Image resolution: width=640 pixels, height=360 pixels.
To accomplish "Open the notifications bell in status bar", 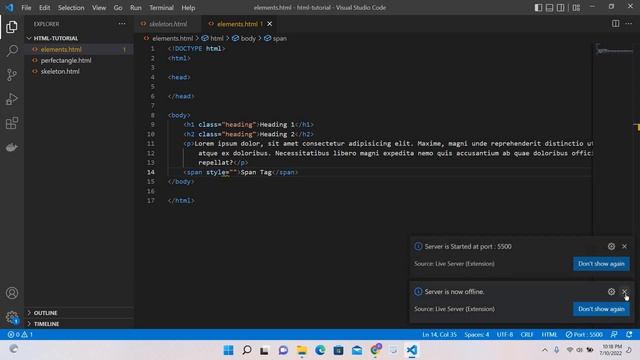I will tap(629, 334).
